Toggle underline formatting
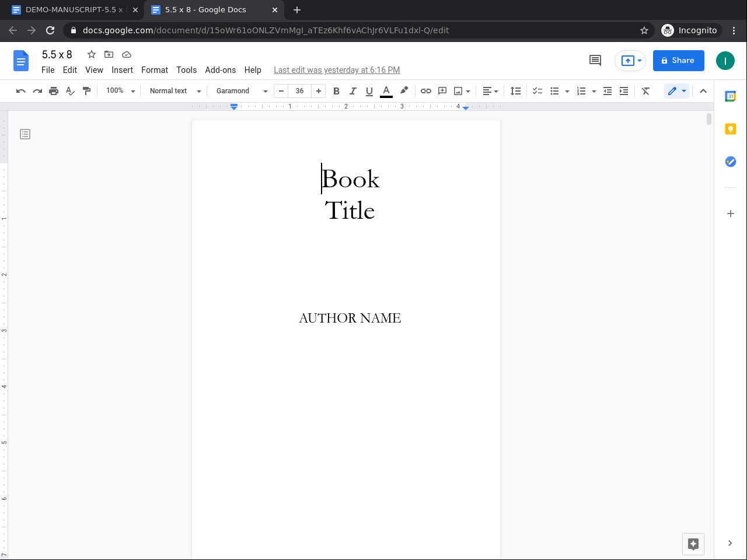 point(369,91)
